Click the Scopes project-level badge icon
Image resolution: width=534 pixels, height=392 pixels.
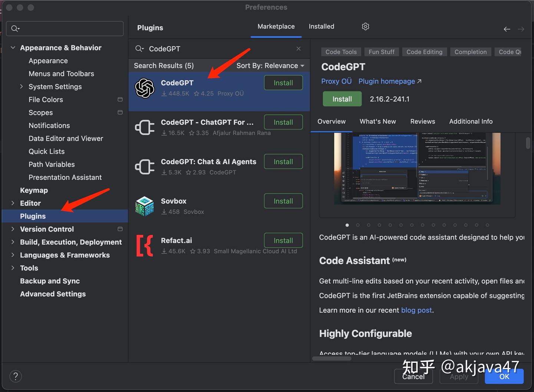120,112
